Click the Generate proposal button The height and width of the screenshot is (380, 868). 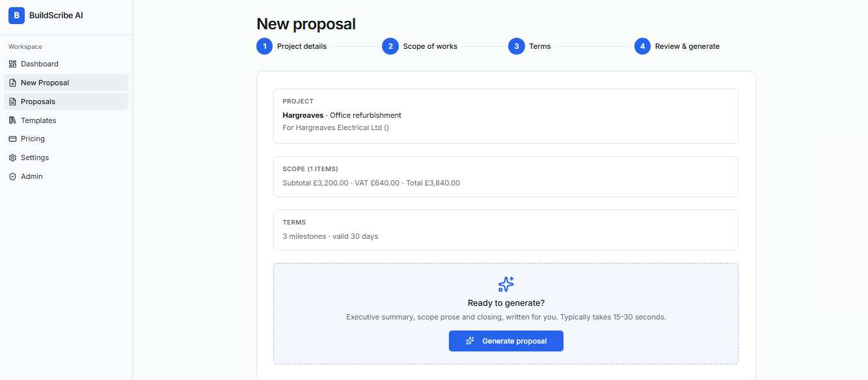pyautogui.click(x=506, y=341)
